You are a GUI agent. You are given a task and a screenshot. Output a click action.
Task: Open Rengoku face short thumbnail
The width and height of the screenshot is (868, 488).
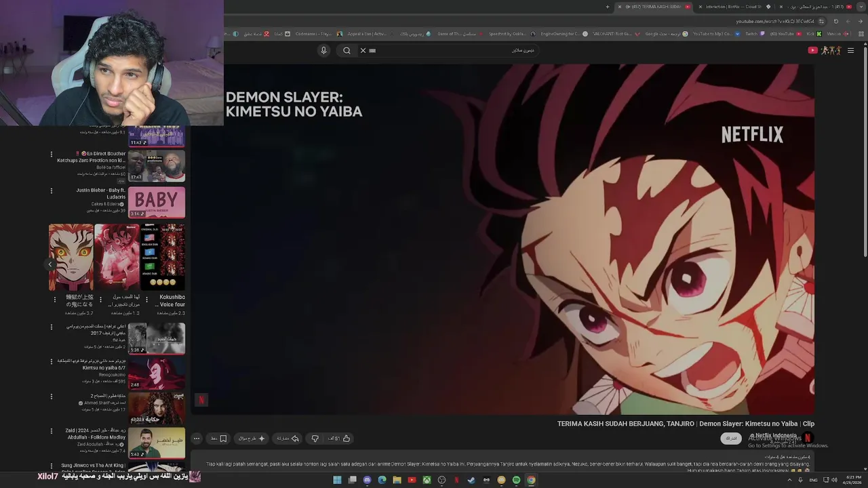(71, 257)
